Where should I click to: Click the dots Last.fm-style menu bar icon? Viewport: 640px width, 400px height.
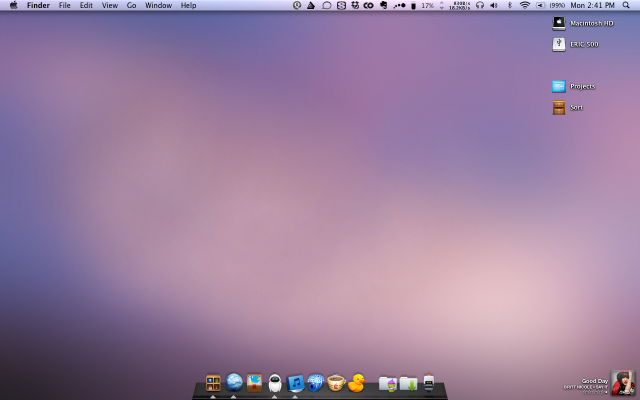[x=400, y=5]
